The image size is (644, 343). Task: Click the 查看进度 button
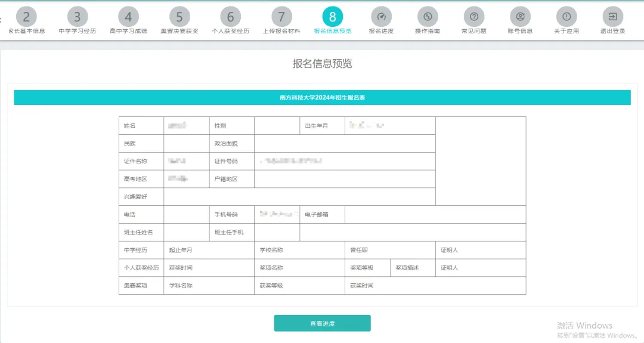(323, 323)
